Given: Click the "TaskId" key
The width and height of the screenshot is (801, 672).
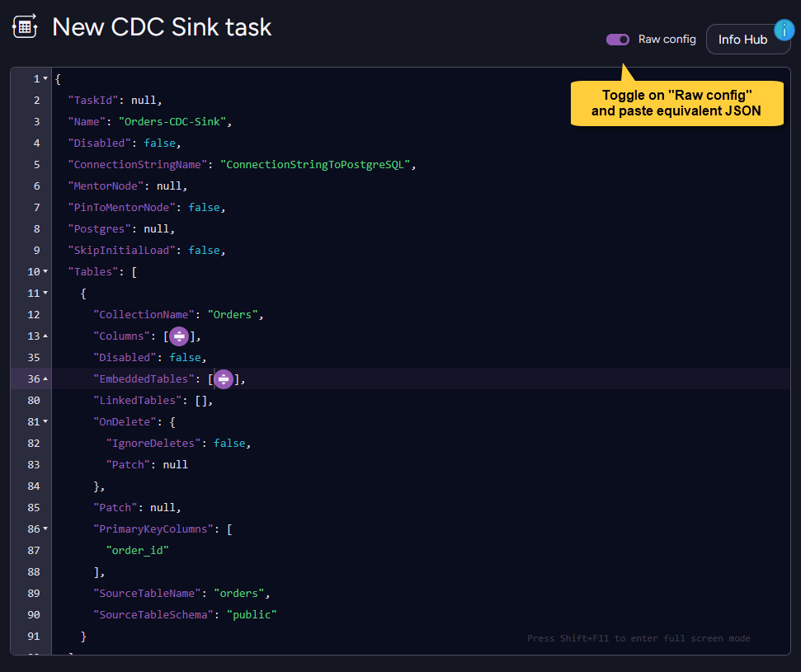Looking at the screenshot, I should [x=93, y=100].
